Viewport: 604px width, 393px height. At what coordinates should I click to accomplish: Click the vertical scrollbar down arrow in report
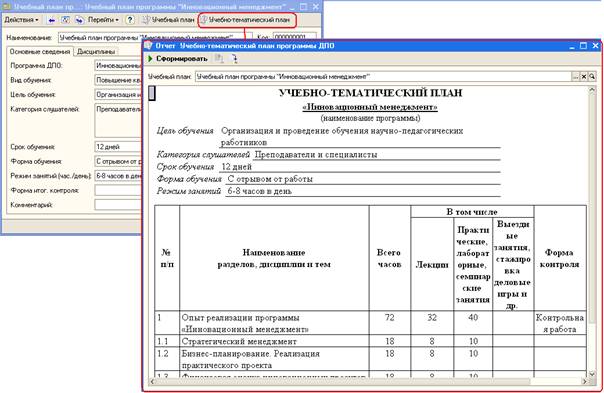pos(592,373)
